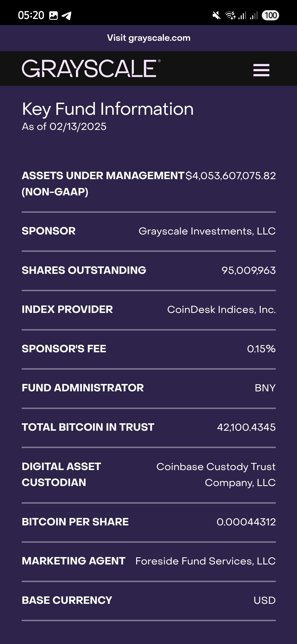
Task: Open the hamburger menu
Action: 261,70
